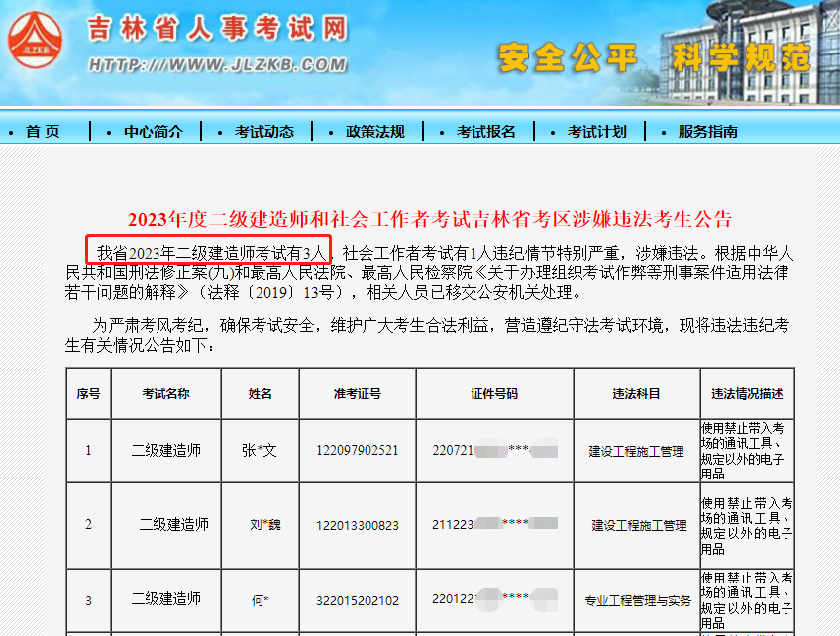
Task: Click the 违法科目 column header
Action: (636, 393)
